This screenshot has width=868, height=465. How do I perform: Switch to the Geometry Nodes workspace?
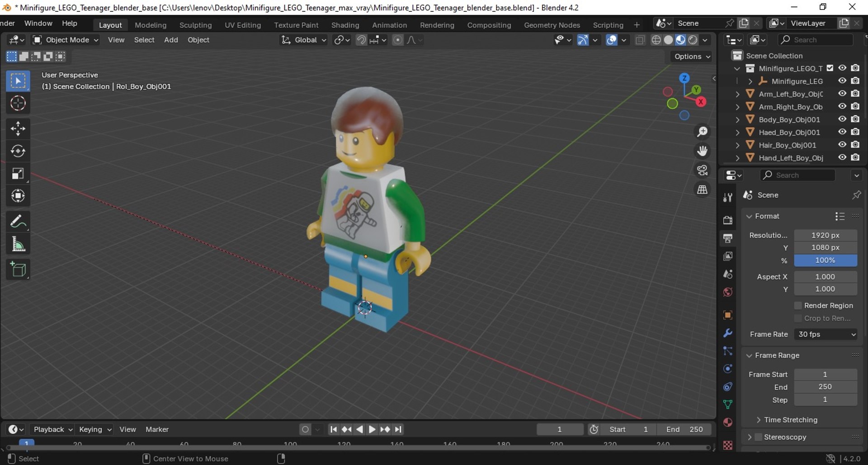pos(552,25)
